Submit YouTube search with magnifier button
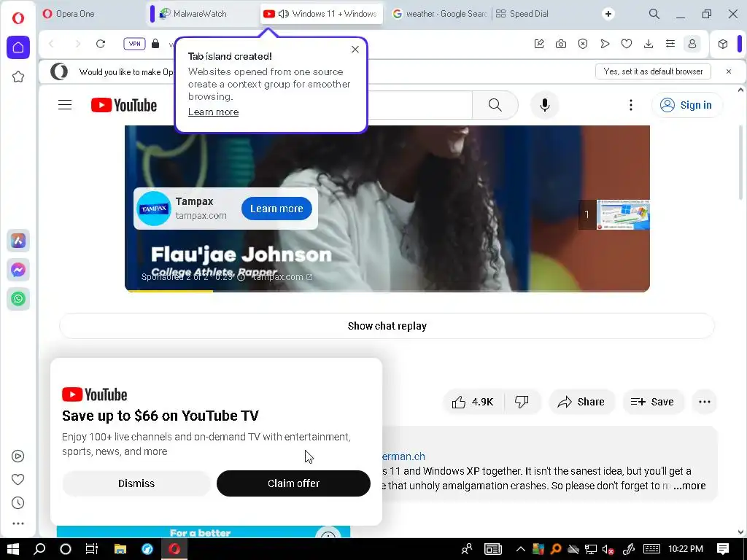747x560 pixels. coord(495,105)
